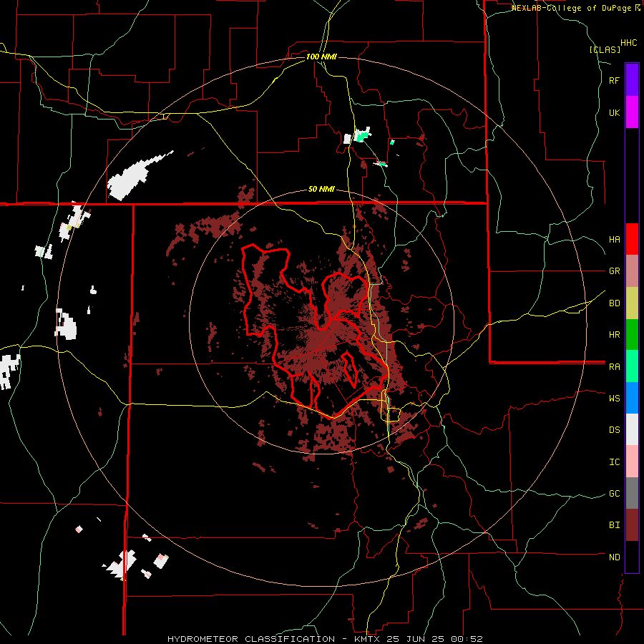Click the 'DS' legend label

coord(614,430)
